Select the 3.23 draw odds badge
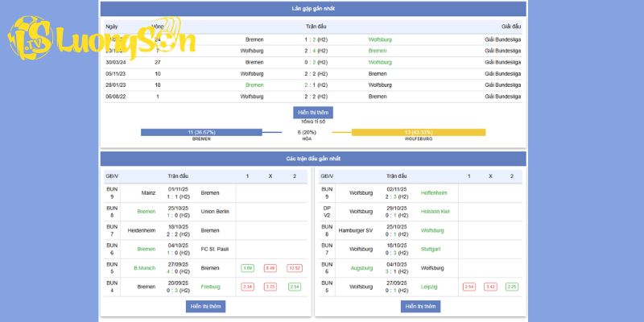Viewport: 644px width, 322px height. coord(270,287)
